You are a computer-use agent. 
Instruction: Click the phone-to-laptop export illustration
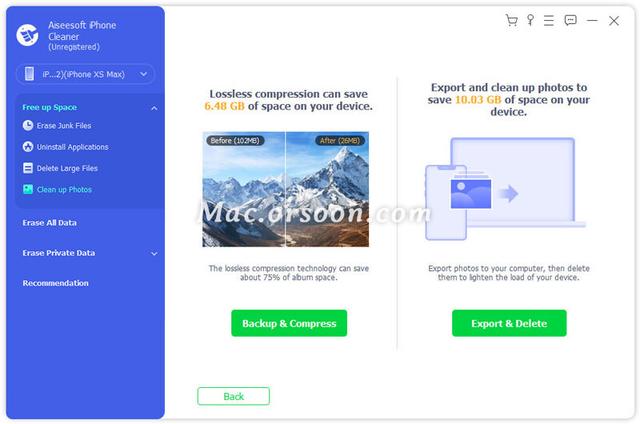coord(505,189)
